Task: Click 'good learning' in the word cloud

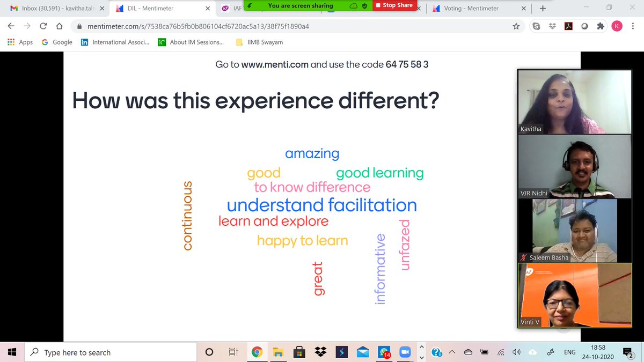Action: click(379, 173)
